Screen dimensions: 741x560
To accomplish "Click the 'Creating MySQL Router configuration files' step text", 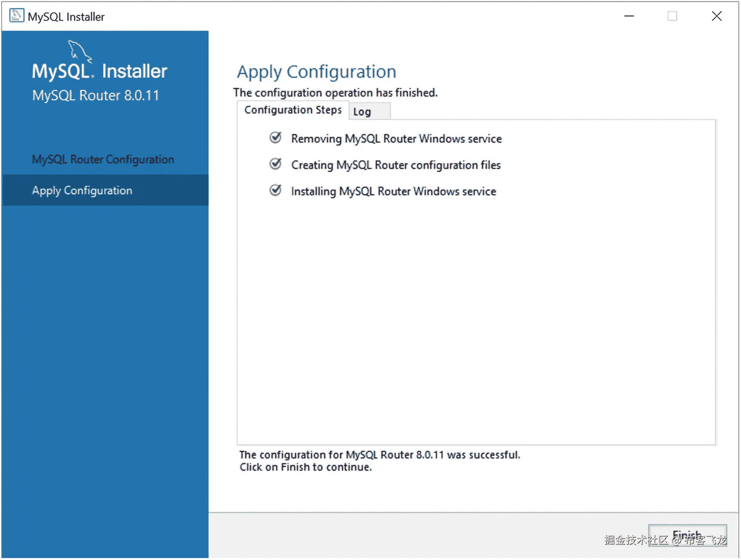I will (x=396, y=165).
